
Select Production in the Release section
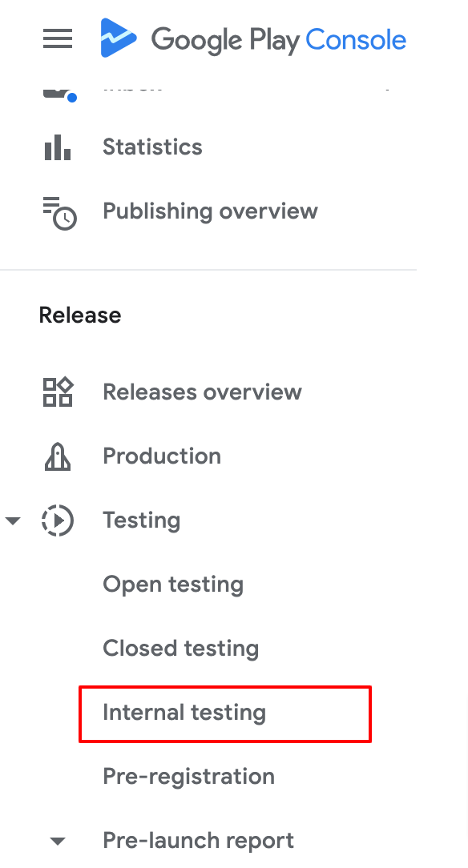tap(162, 456)
